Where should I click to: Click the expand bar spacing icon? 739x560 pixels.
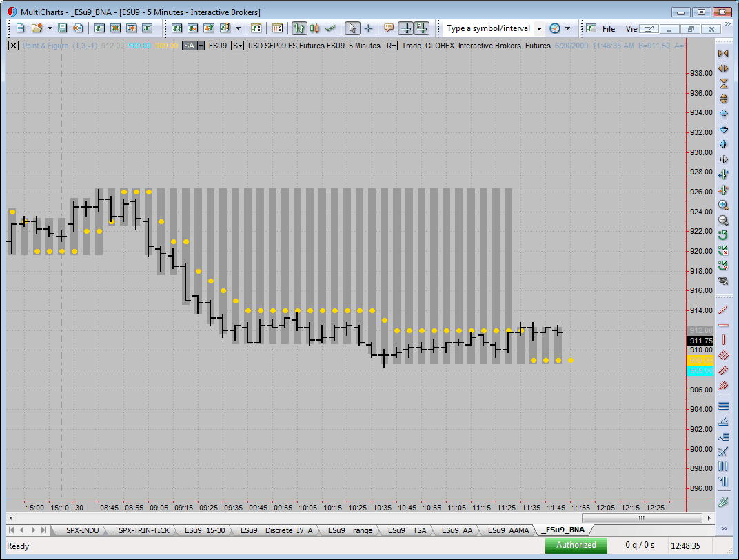click(x=723, y=68)
